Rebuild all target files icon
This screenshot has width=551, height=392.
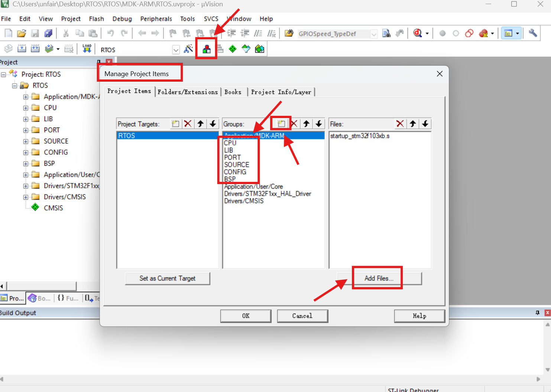pyautogui.click(x=35, y=49)
